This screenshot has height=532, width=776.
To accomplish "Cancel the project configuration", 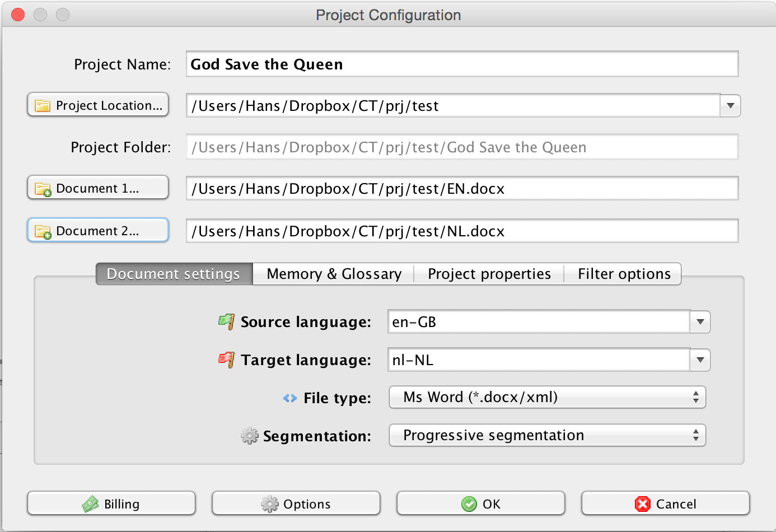I will (x=665, y=503).
